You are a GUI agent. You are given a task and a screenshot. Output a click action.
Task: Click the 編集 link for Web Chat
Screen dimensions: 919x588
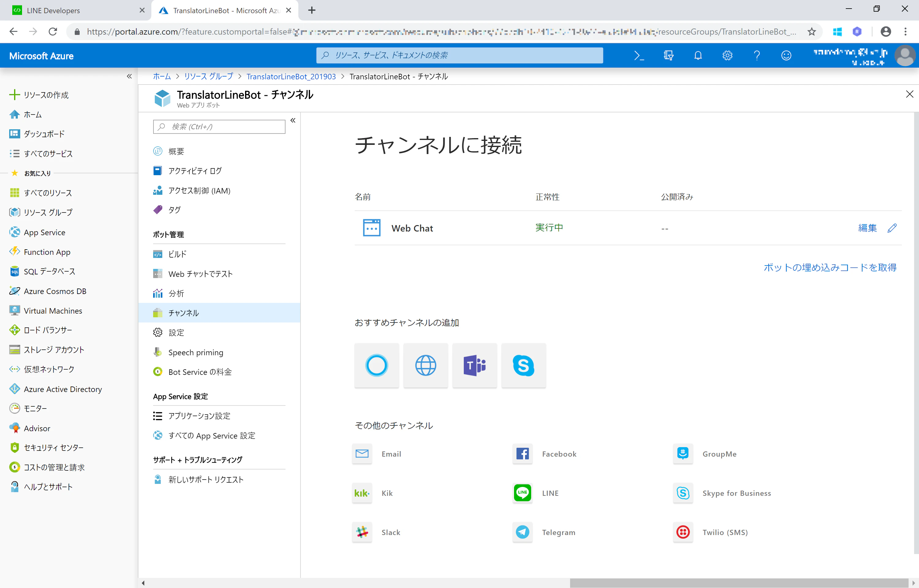867,228
